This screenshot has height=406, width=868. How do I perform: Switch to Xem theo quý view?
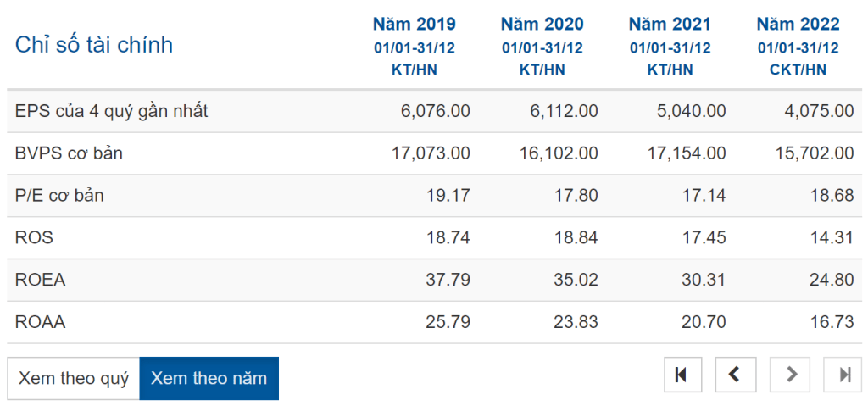(74, 378)
